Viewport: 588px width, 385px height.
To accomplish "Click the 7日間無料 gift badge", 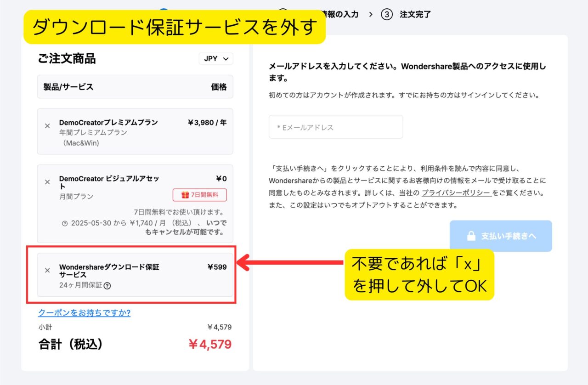I will point(200,195).
